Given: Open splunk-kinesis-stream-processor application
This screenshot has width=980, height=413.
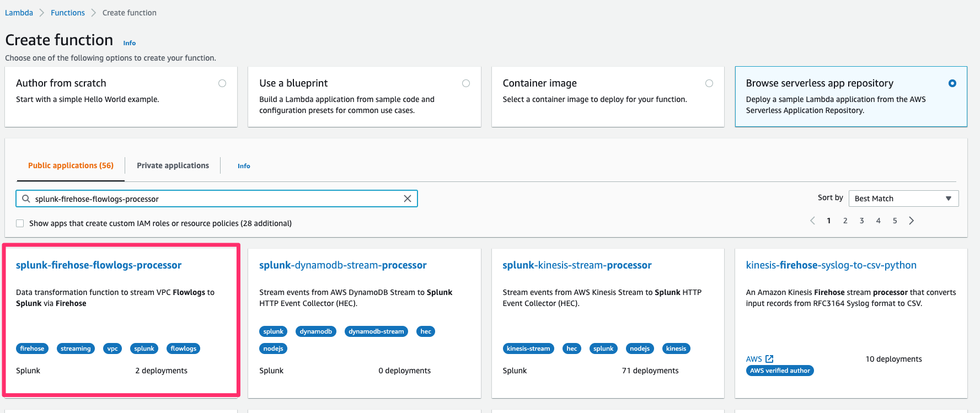Looking at the screenshot, I should coord(577,265).
